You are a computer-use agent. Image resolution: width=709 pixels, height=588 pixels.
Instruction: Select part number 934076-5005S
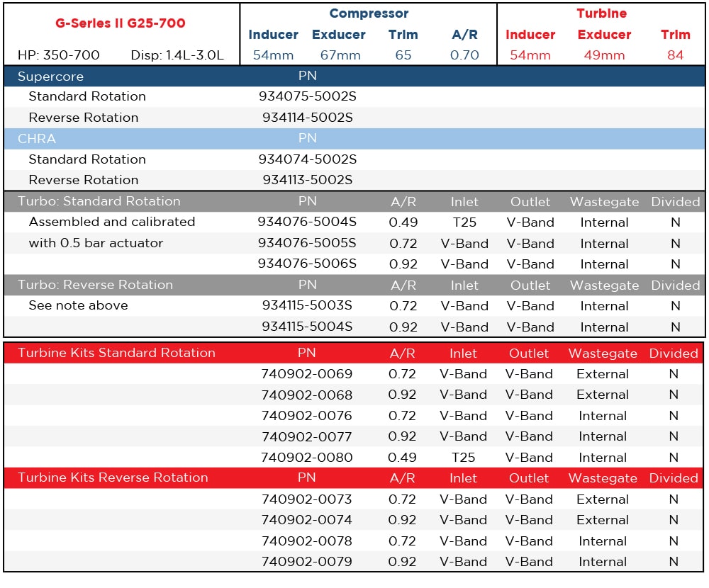[x=307, y=243]
